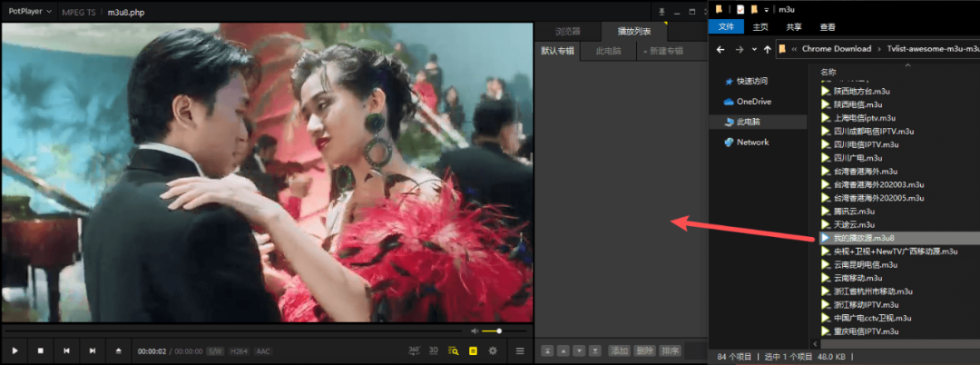Viewport: 980px width, 365px height.
Task: Go up one folder level in Explorer
Action: pos(767,49)
